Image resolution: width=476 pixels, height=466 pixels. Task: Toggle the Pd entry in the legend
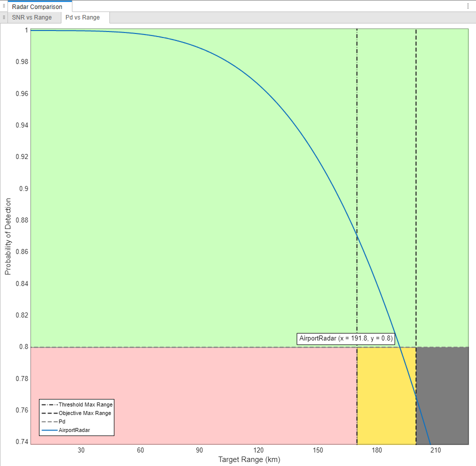click(x=62, y=421)
